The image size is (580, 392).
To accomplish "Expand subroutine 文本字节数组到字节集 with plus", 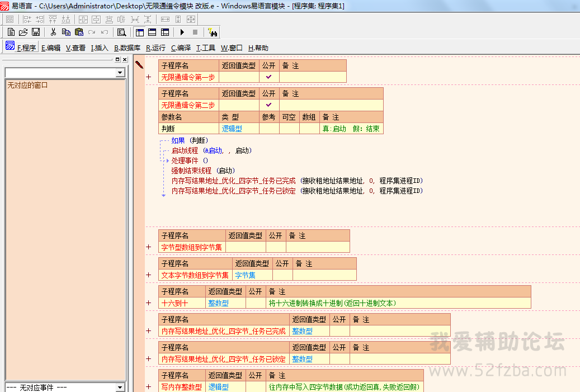I will pos(149,275).
